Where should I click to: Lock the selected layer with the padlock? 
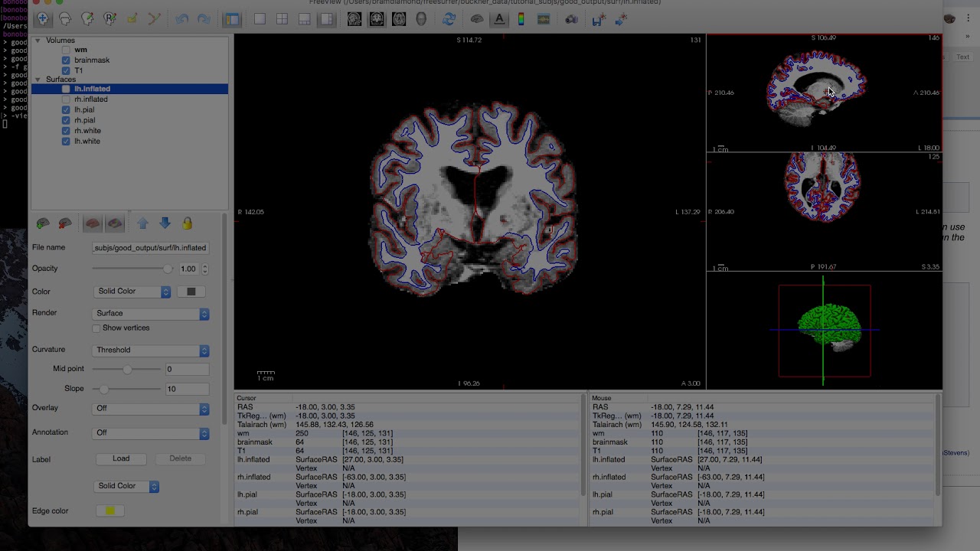(187, 223)
